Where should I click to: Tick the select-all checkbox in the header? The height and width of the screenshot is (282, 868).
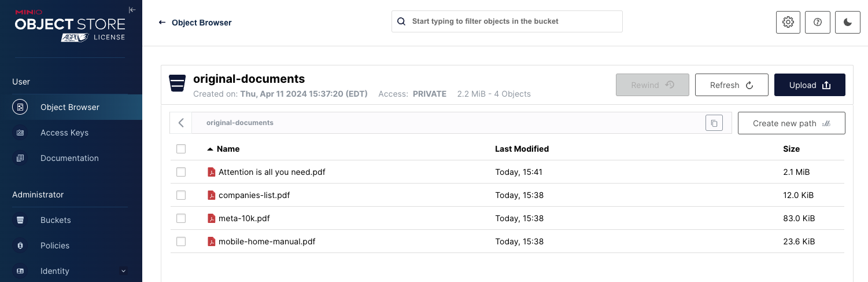coord(181,149)
